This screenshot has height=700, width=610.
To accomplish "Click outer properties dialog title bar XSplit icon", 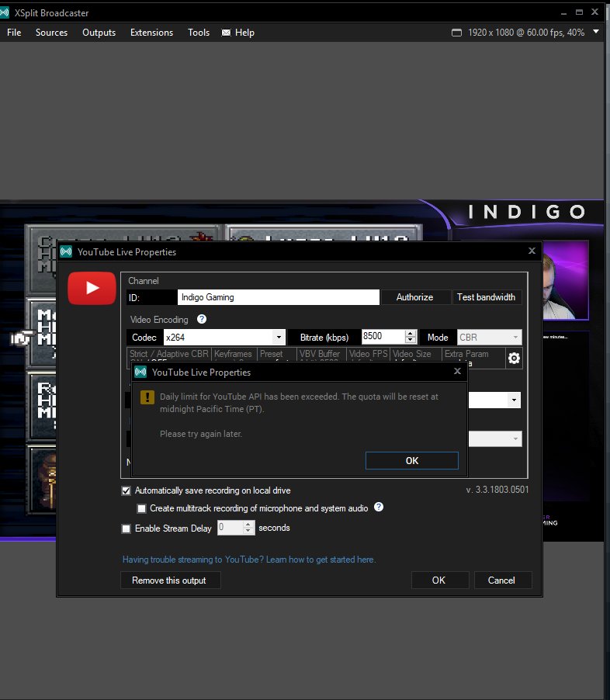I will tap(66, 251).
